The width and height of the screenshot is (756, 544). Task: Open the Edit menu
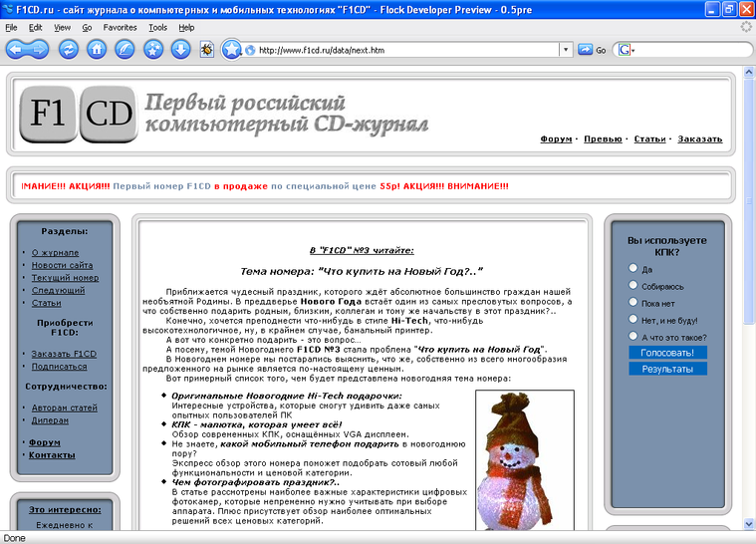pyautogui.click(x=35, y=28)
